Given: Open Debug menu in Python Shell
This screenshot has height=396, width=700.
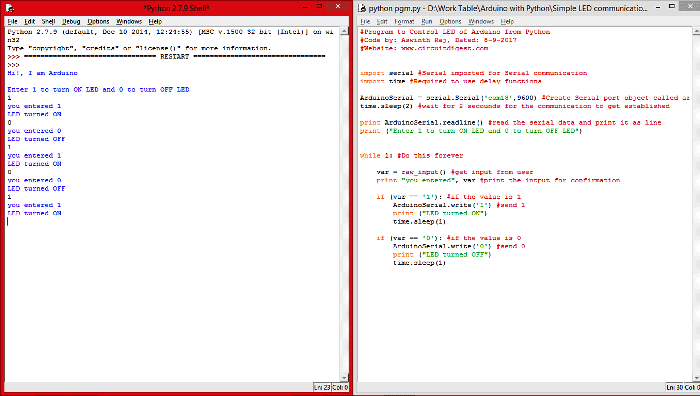Looking at the screenshot, I should pyautogui.click(x=71, y=21).
